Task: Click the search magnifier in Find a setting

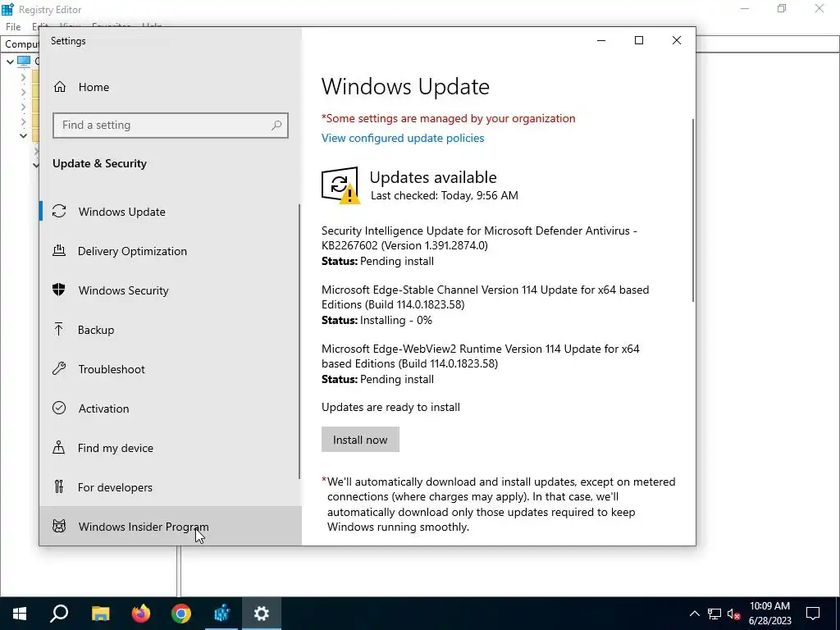Action: tap(276, 126)
